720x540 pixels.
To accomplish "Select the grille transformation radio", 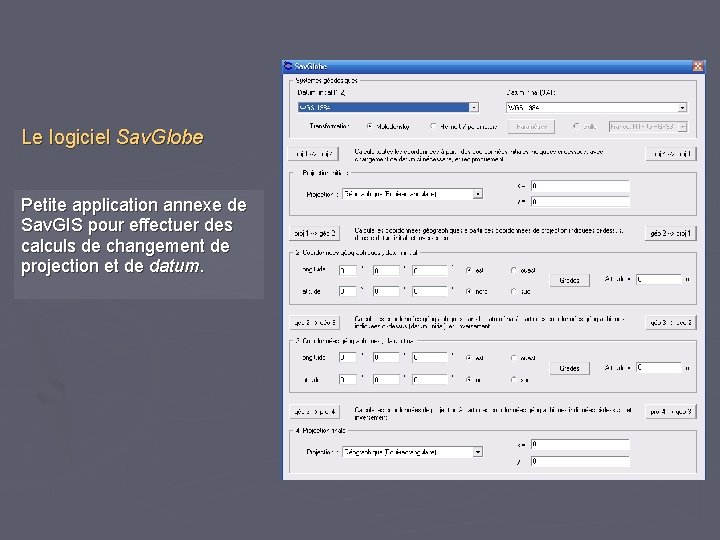I will coord(576,126).
